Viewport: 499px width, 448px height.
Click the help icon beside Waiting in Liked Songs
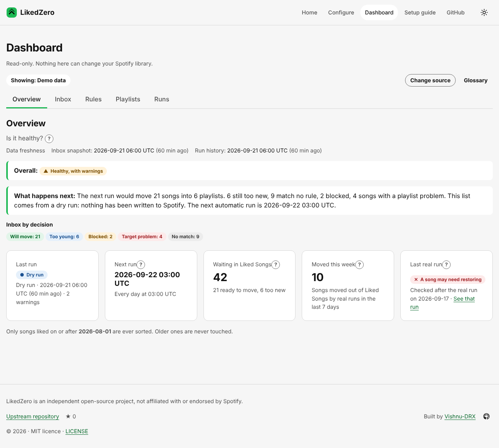276,265
